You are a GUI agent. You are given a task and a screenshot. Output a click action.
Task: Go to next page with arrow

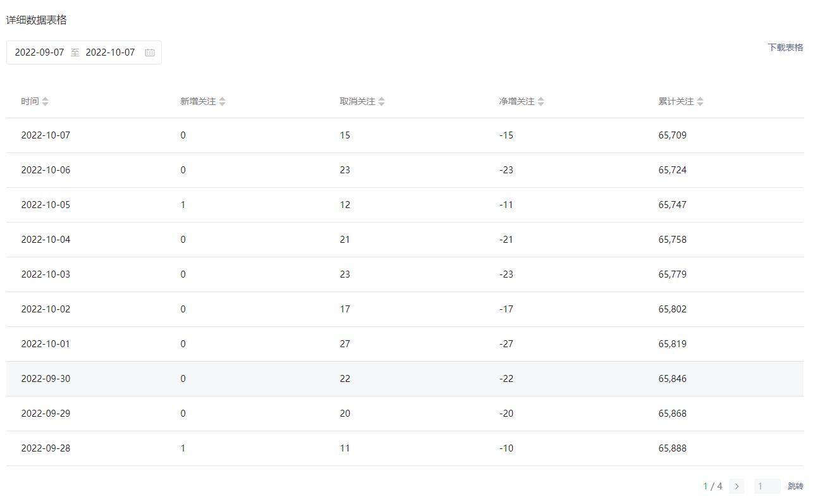pyautogui.click(x=737, y=486)
